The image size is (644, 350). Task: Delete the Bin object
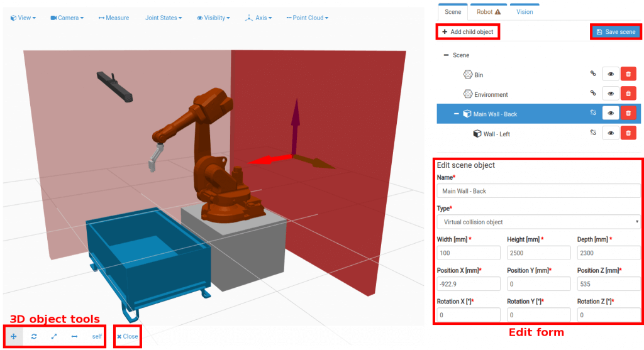(628, 74)
